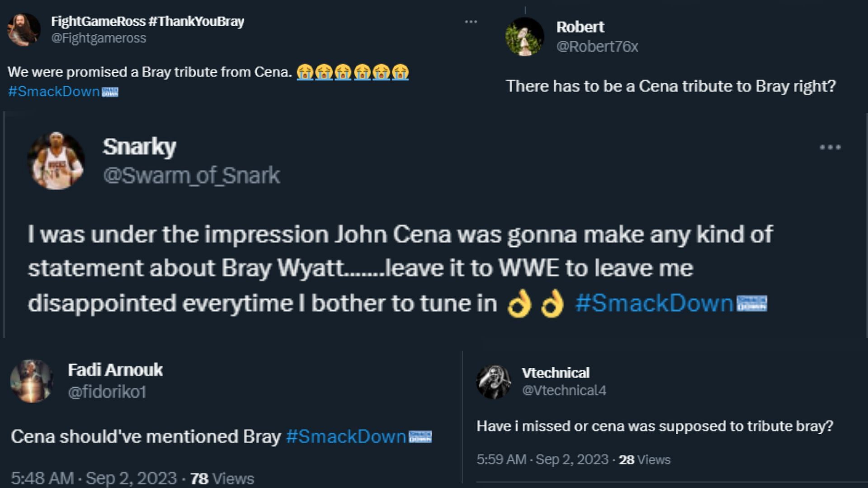Click Robert's profile picture
This screenshot has height=488, width=868.
[524, 37]
